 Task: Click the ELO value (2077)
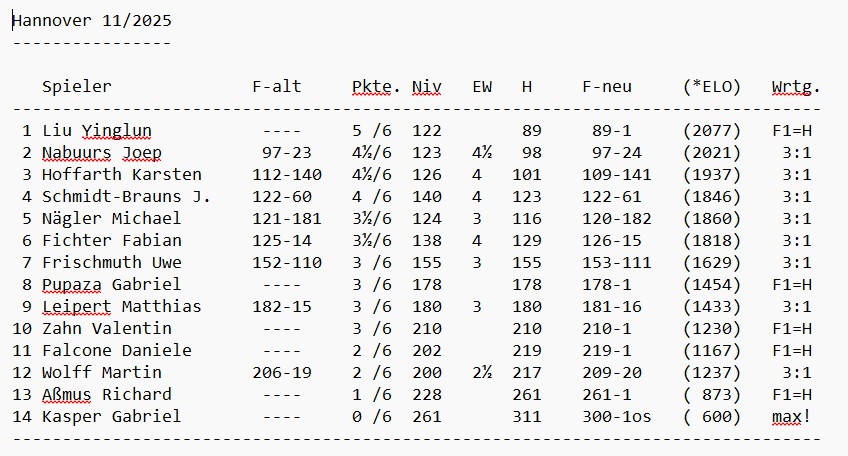click(x=712, y=131)
